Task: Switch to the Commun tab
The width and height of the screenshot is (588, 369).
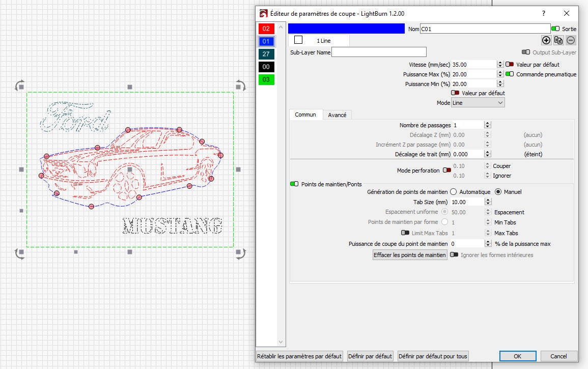Action: (x=305, y=115)
